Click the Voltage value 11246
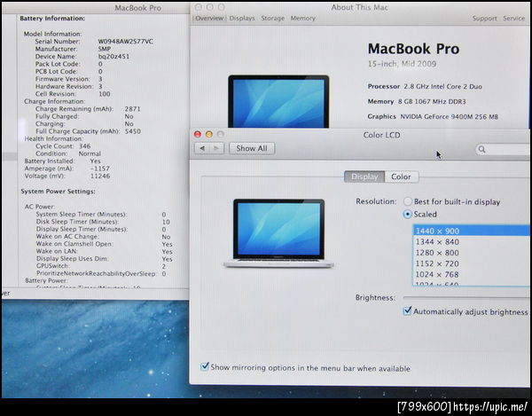Image resolution: width=532 pixels, height=416 pixels. pos(100,177)
